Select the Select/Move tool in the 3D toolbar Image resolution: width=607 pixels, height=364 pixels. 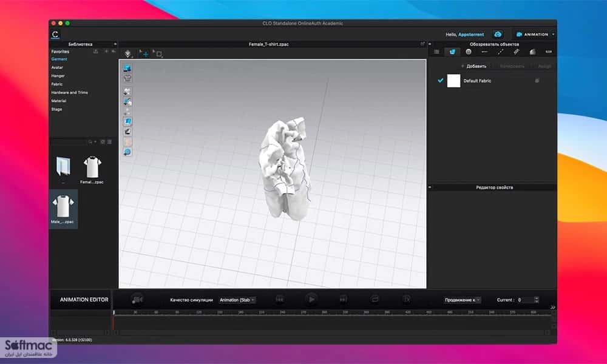pos(144,54)
